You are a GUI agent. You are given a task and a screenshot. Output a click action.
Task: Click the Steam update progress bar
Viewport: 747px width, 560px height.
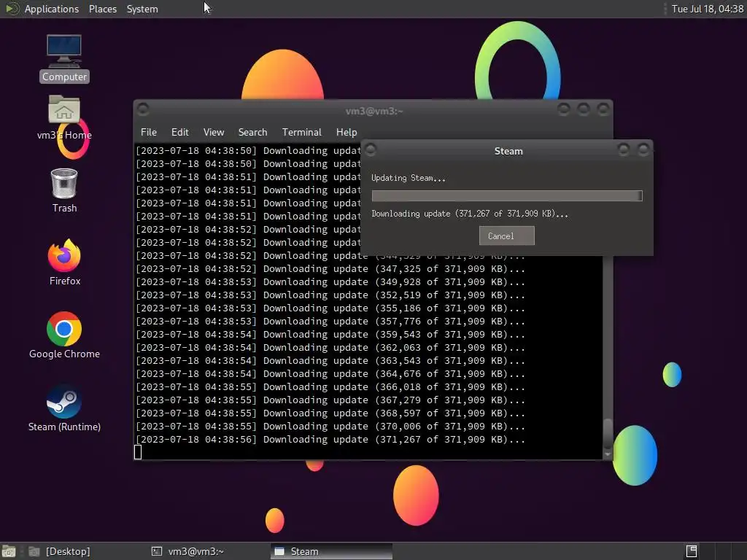point(507,195)
